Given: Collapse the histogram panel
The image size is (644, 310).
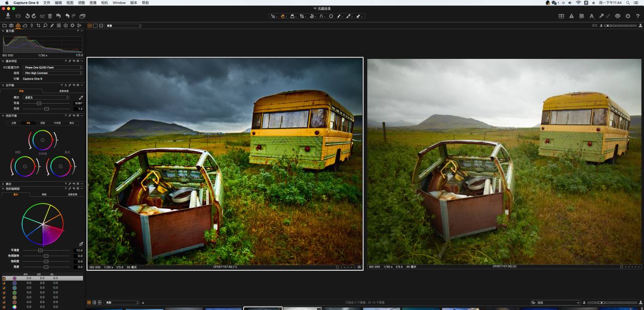Looking at the screenshot, I should tap(3, 31).
